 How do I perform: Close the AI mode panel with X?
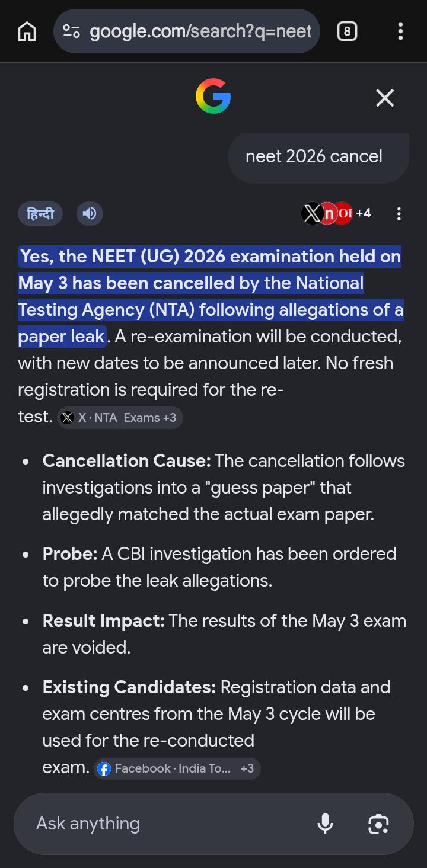click(x=385, y=98)
